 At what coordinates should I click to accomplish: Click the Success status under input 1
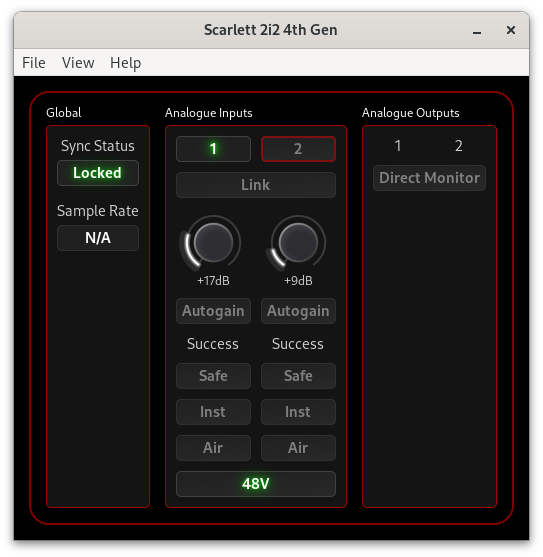coord(213,344)
